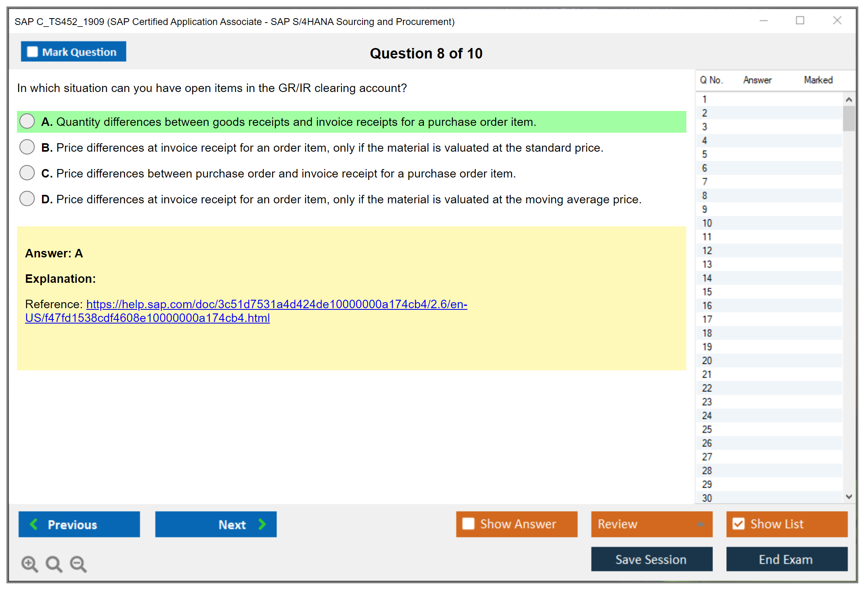The height and width of the screenshot is (593, 868).
Task: Click the zoom in magnifier icon
Action: coord(29,564)
